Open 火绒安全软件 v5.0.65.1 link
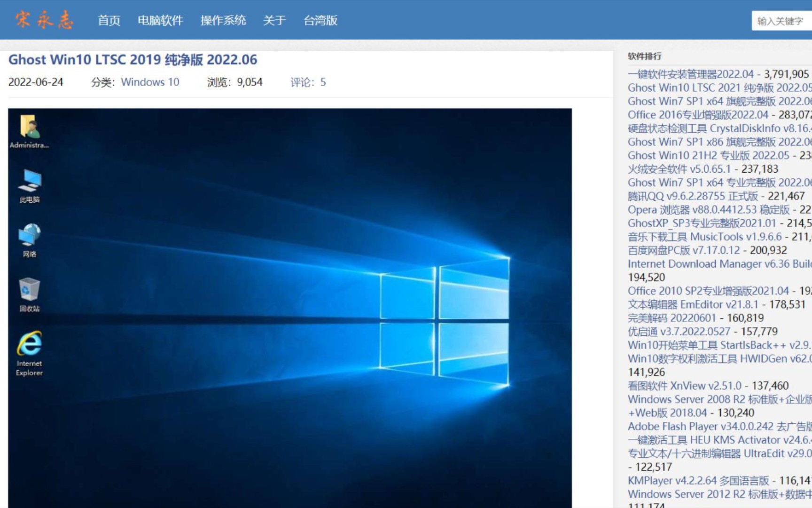The image size is (812, 508). [x=679, y=169]
